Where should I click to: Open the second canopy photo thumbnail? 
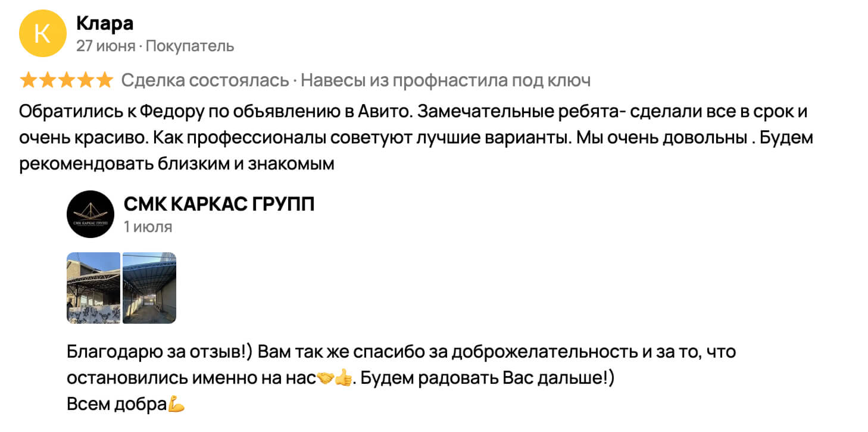click(x=149, y=288)
